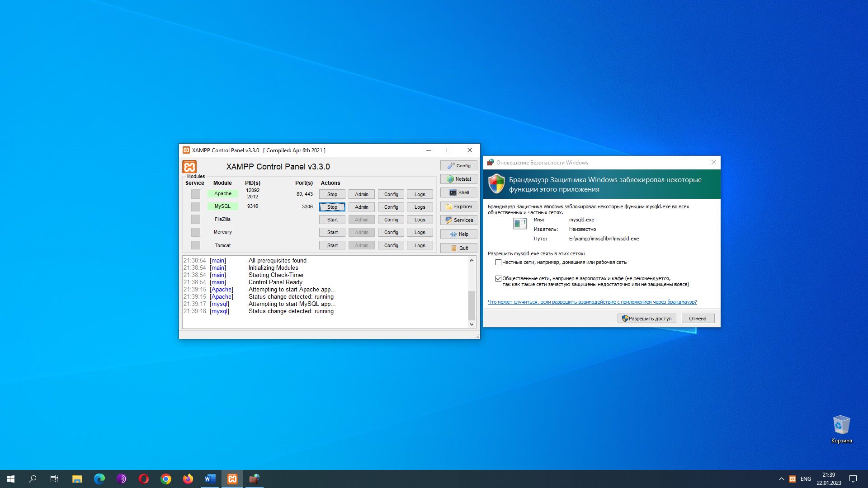
Task: Change the ENG input language
Action: pyautogui.click(x=806, y=479)
